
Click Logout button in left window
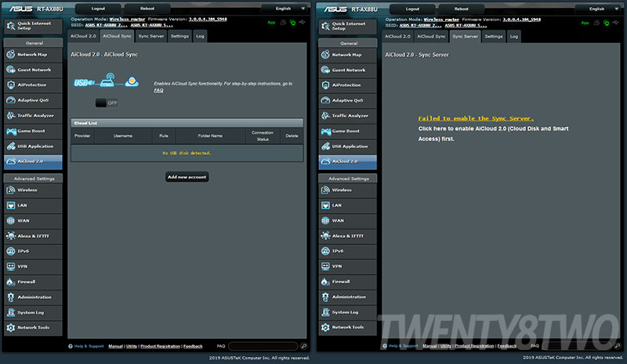(98, 9)
